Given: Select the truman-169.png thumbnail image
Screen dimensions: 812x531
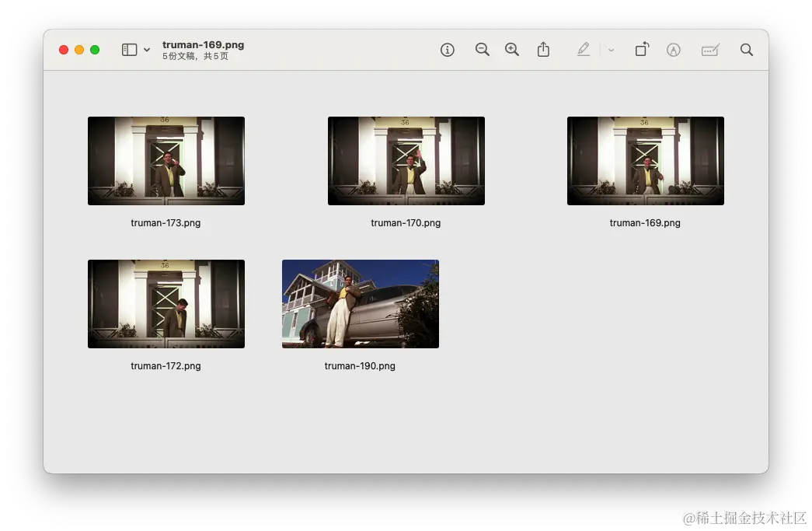Looking at the screenshot, I should coord(646,161).
